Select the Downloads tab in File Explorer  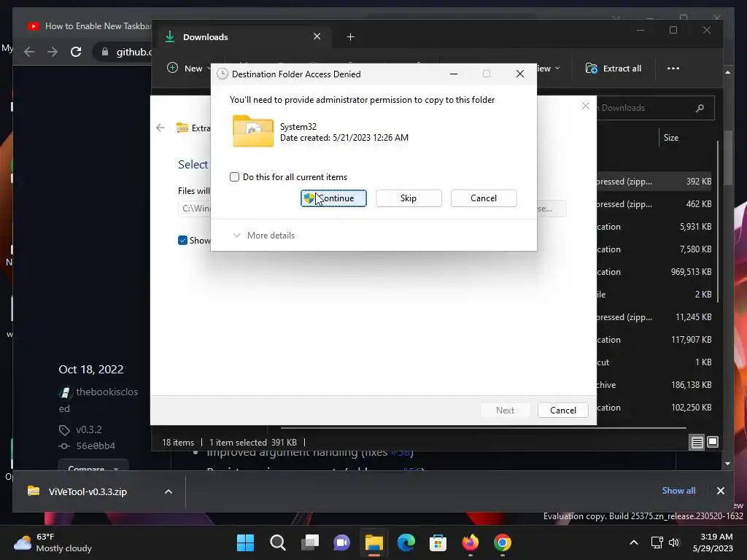[243, 36]
